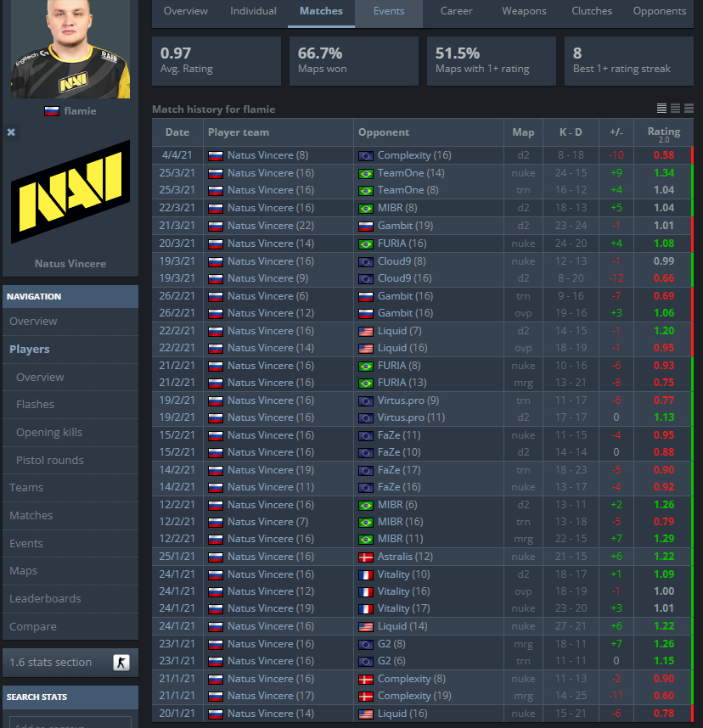Select the compact table density icon
This screenshot has height=728, width=703.
[661, 108]
